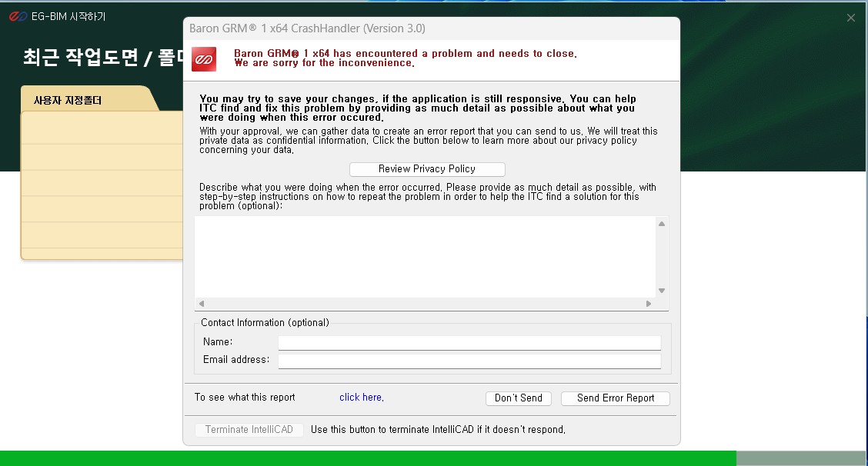The image size is (868, 466).
Task: Click the 'Contact Information (optional)' group label
Action: [x=265, y=323]
